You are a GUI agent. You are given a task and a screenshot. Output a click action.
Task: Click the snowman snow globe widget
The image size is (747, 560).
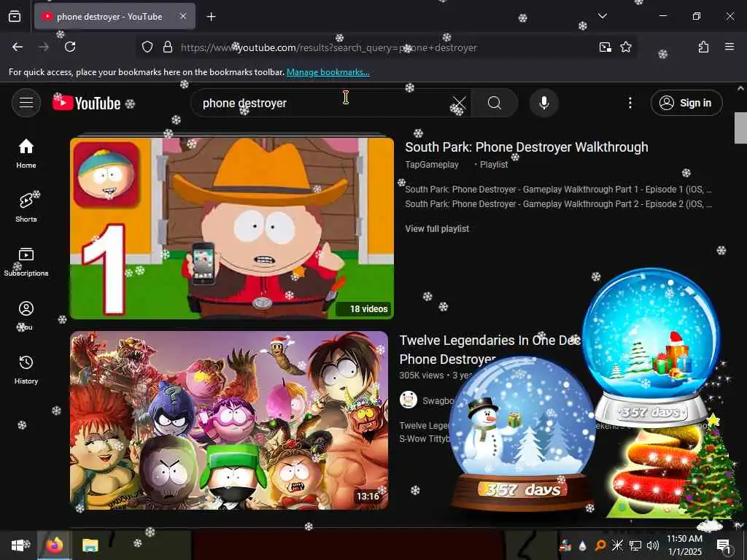click(522, 433)
